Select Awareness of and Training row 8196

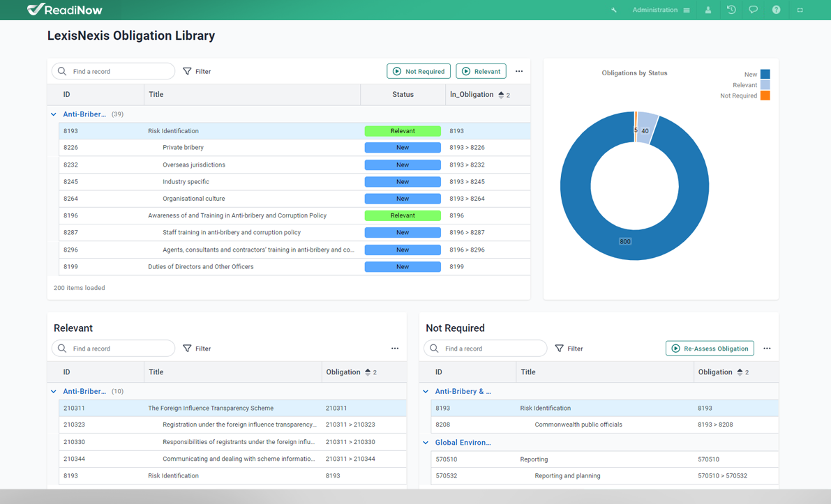[x=294, y=215]
